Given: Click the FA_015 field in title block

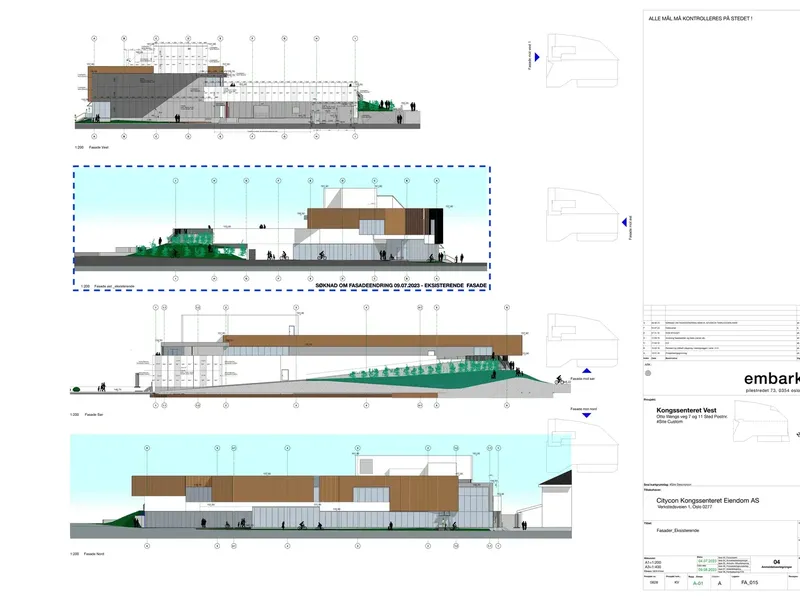Looking at the screenshot, I should point(749,583).
